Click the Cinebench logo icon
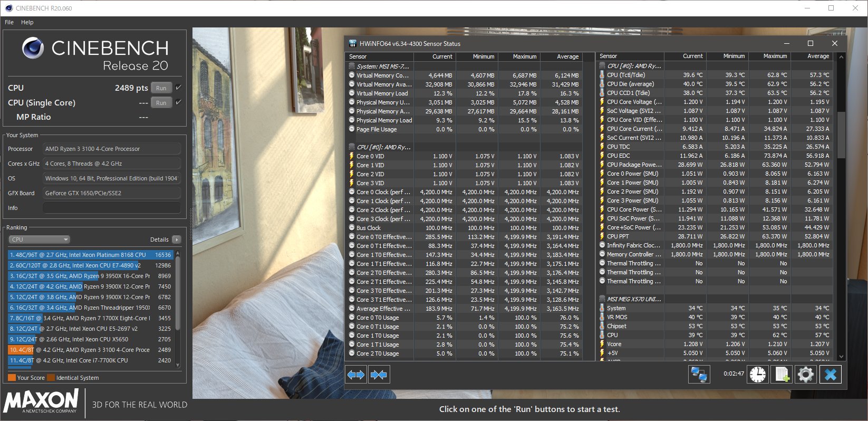Screen dimensions: 868x421 click(x=33, y=49)
